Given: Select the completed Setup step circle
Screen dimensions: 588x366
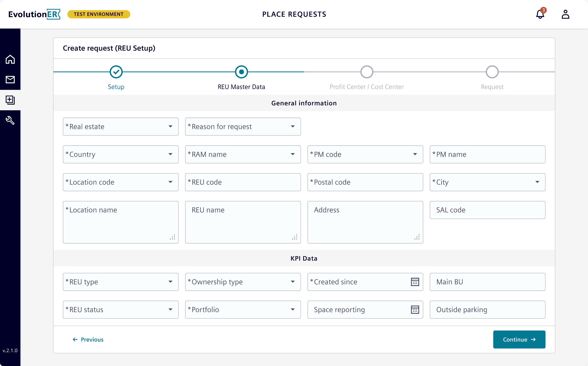Looking at the screenshot, I should 116,72.
